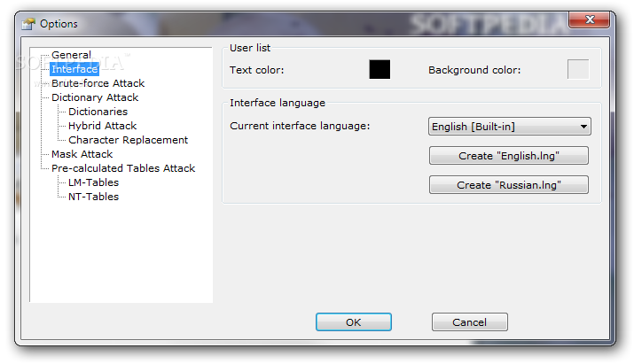Open Brute-force Attack settings
The height and width of the screenshot is (364, 634).
(x=98, y=83)
